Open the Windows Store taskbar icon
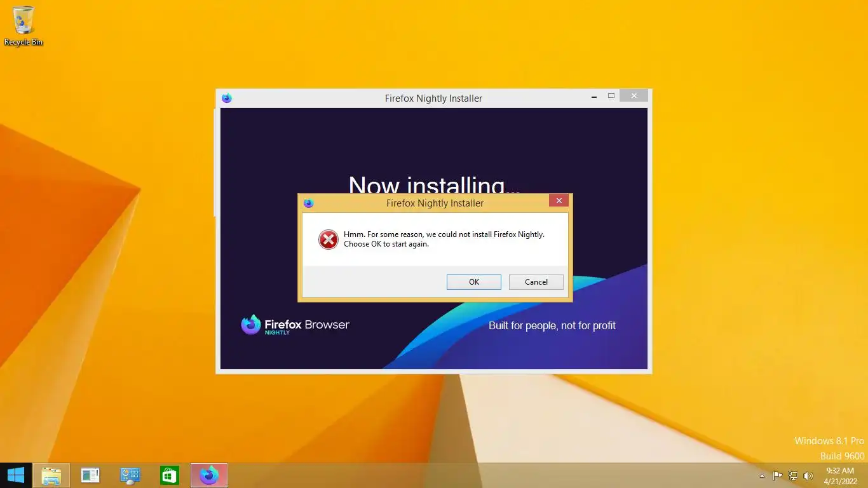868x488 pixels. [x=170, y=475]
